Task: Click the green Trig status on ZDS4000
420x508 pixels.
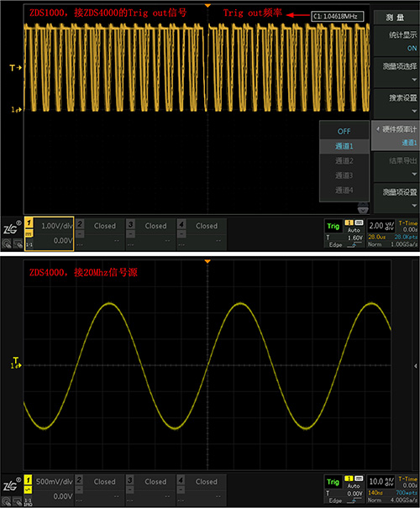Action: [333, 482]
